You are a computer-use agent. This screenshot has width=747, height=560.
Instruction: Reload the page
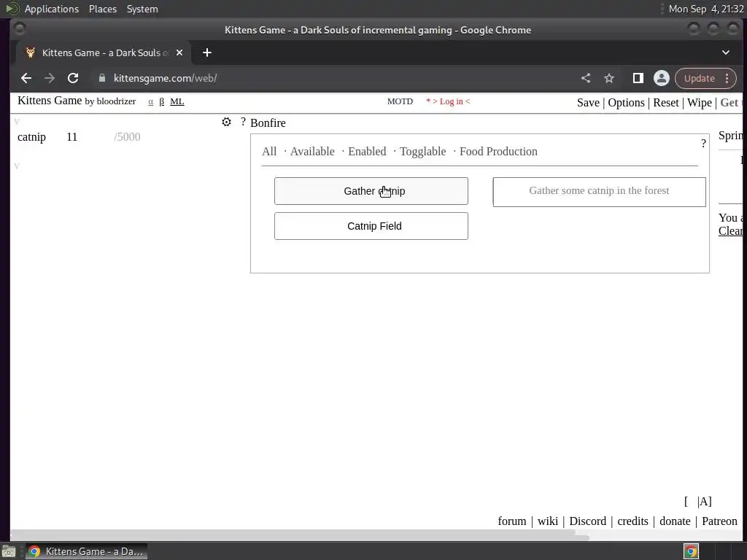pos(73,78)
